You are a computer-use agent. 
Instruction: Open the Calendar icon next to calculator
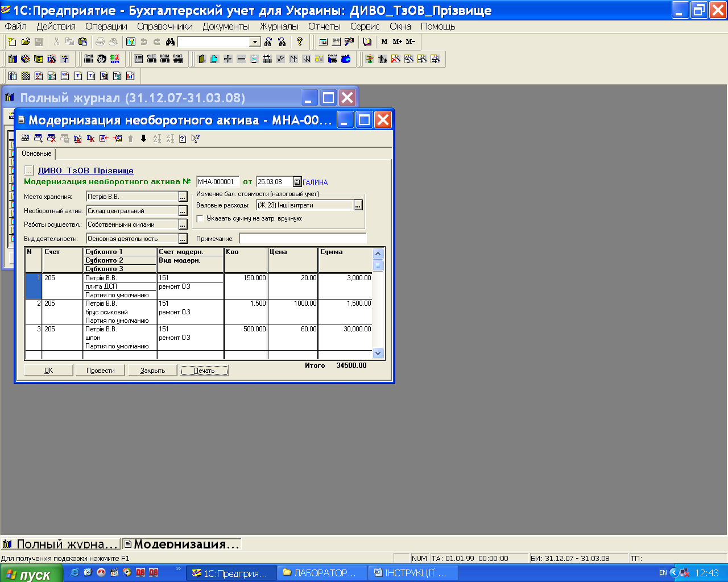[336, 41]
